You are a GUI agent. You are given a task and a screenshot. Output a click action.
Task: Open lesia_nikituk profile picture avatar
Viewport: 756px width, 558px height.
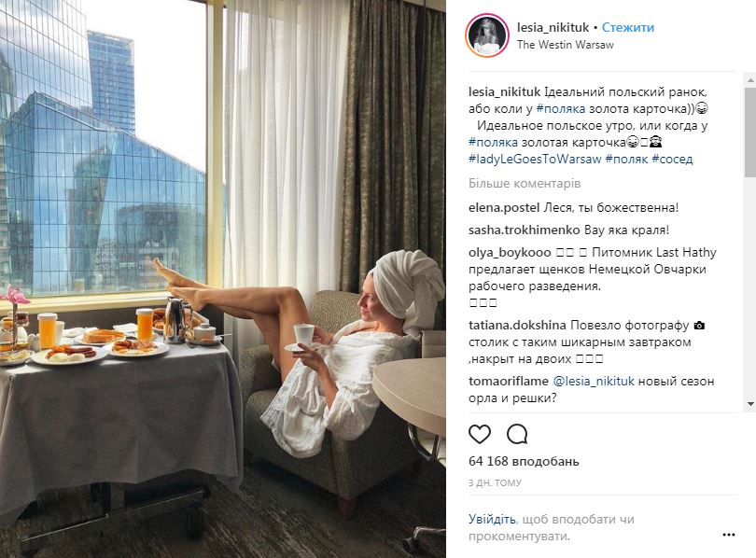click(487, 35)
